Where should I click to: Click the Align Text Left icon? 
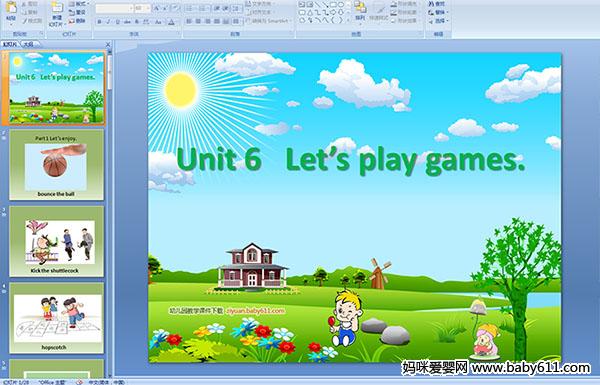coord(189,21)
